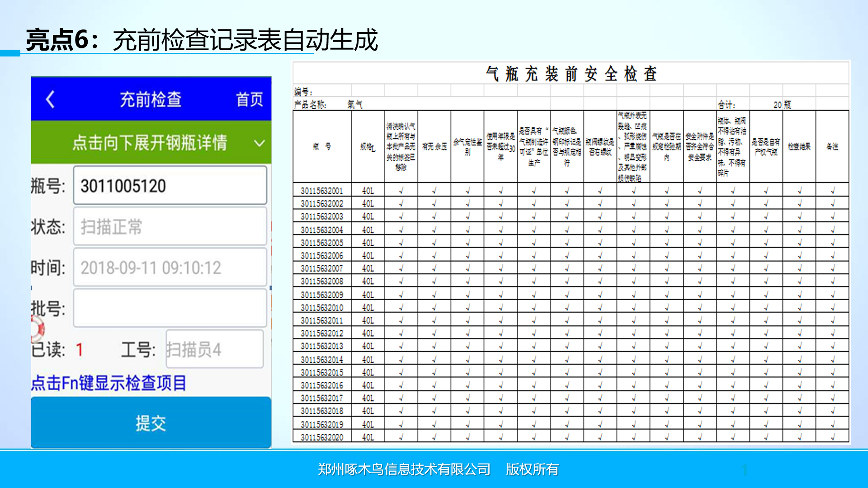Screen dimensions: 868x488
Task: Go to 首页 from the header
Action: (249, 99)
